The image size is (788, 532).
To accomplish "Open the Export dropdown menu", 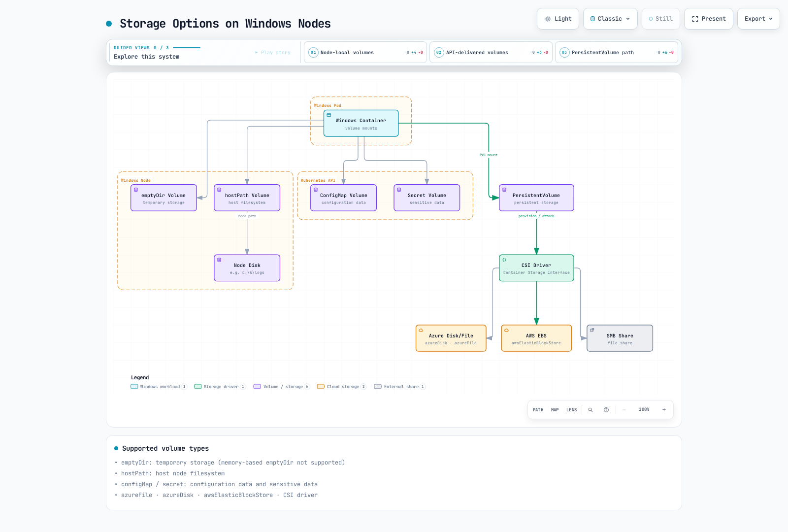I will 758,19.
